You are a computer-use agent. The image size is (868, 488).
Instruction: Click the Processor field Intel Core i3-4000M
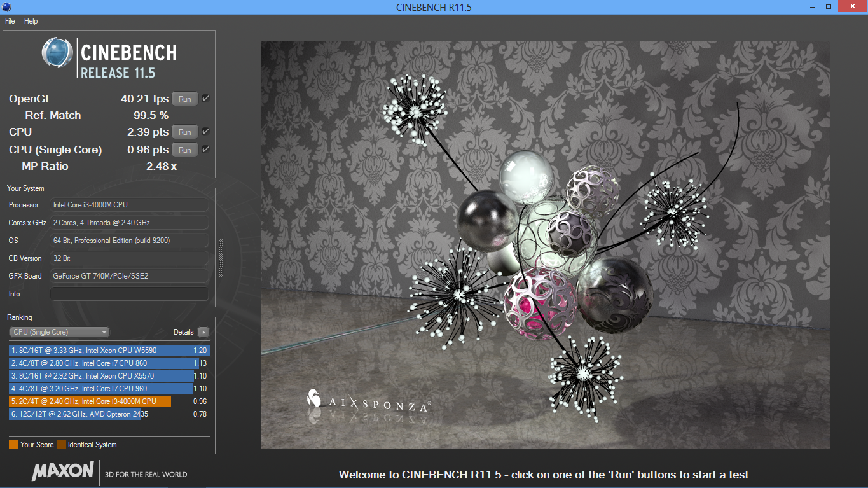tap(129, 205)
